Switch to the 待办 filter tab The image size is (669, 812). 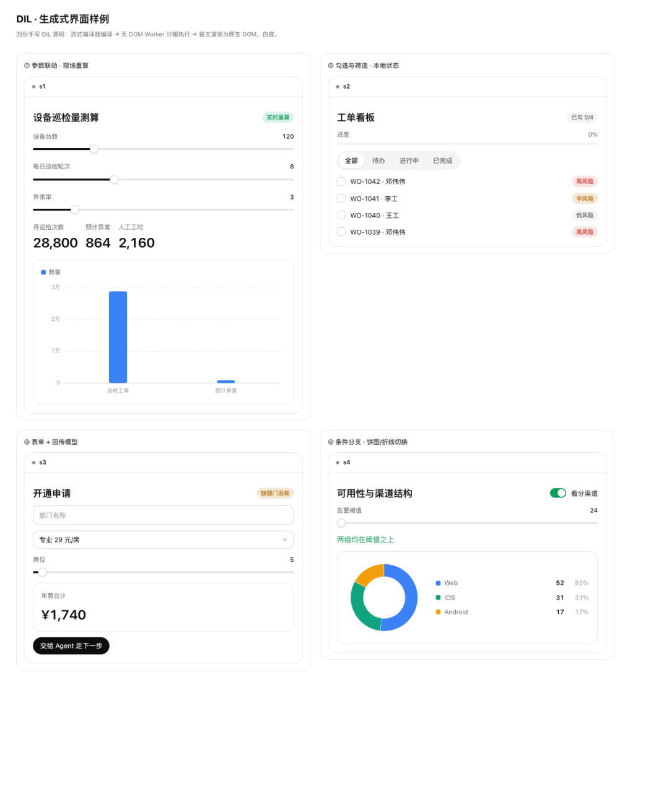click(378, 160)
